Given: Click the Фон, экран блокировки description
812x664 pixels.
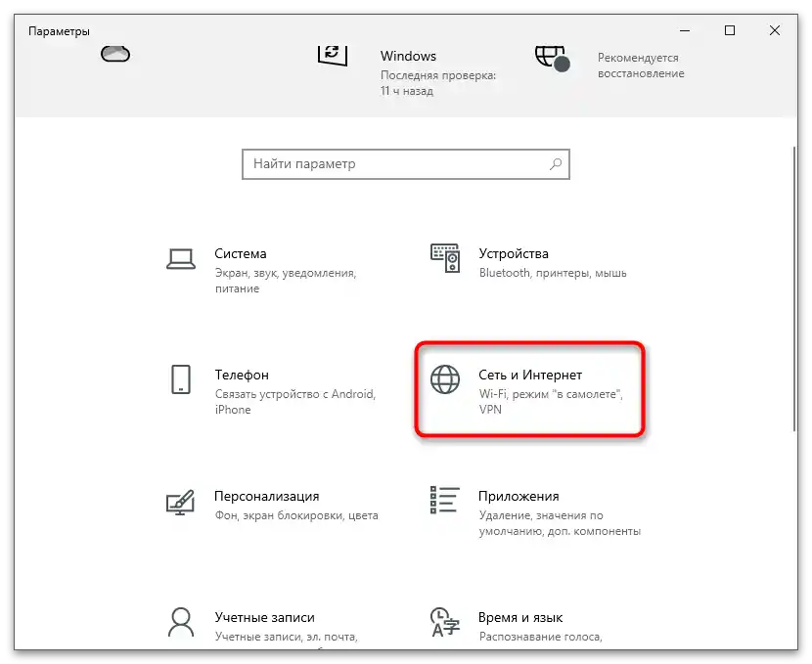Looking at the screenshot, I should 296,515.
